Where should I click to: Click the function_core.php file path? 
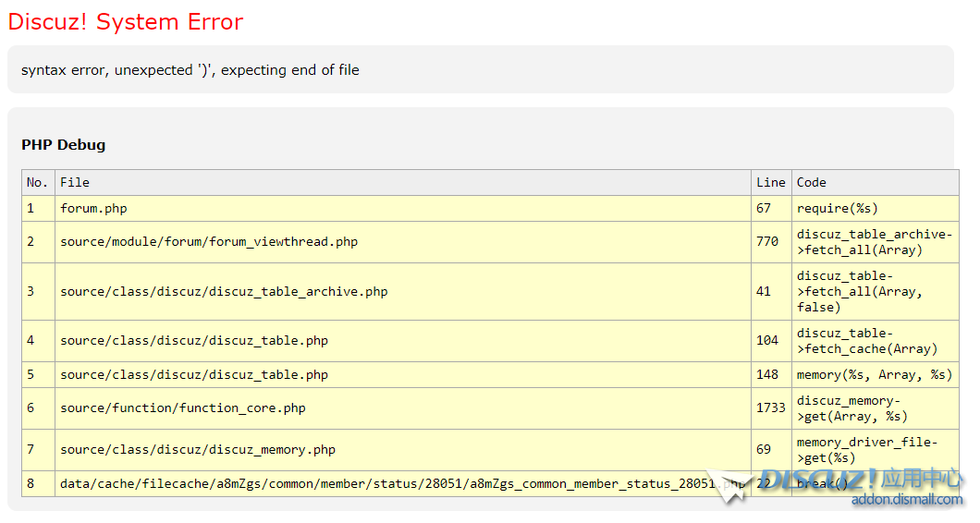click(x=183, y=408)
